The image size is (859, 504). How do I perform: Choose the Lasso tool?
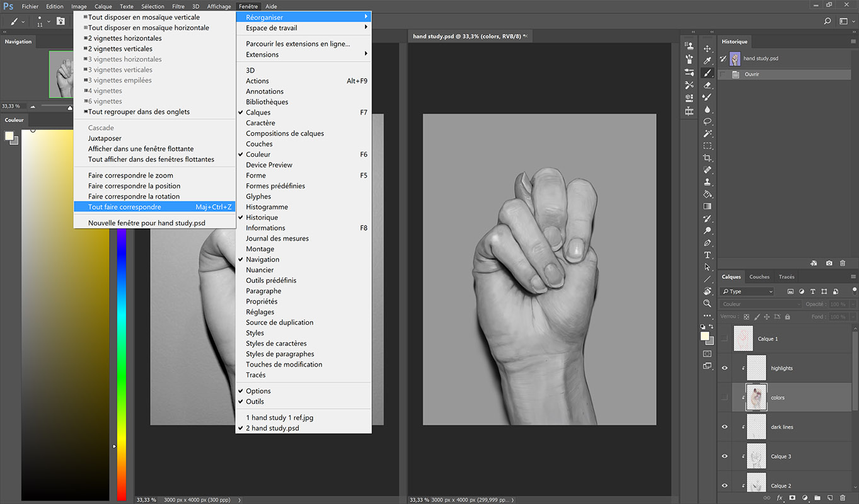click(x=707, y=121)
